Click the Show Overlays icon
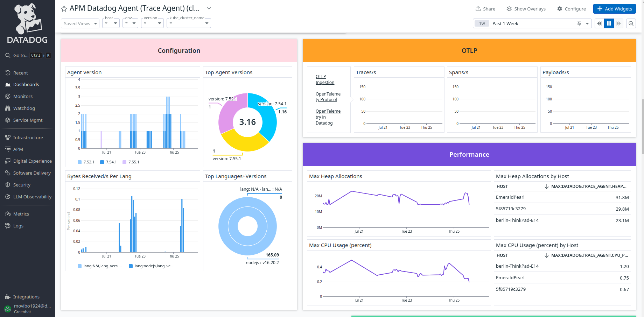The width and height of the screenshot is (644, 317). (509, 9)
